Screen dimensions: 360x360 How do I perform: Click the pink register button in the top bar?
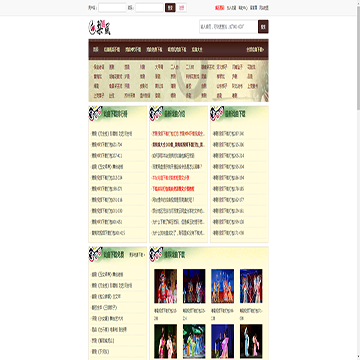[x=181, y=8]
